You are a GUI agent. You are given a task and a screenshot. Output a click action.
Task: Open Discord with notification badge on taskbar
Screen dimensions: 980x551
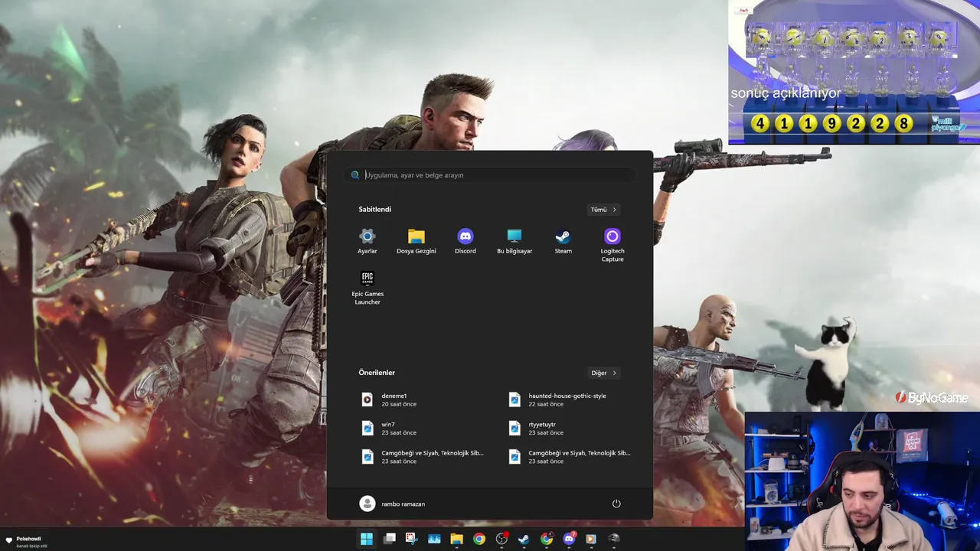coord(569,539)
